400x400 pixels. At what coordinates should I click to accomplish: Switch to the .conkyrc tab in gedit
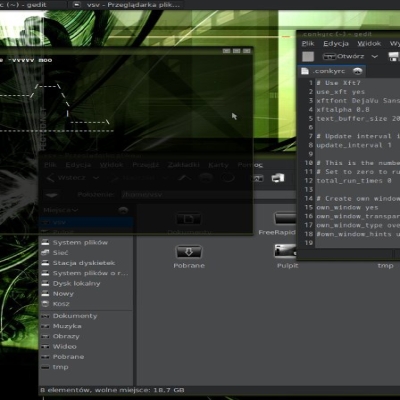click(331, 71)
